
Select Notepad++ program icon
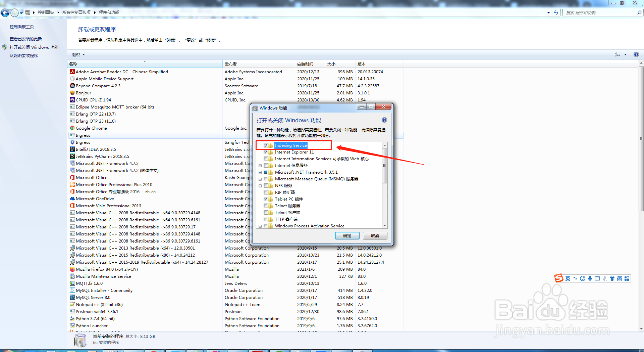click(72, 304)
